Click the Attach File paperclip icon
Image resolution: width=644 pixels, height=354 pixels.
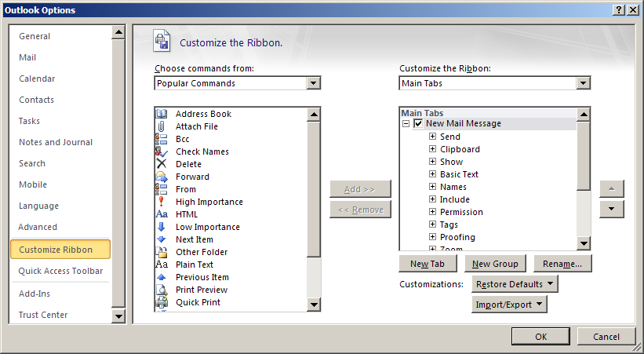[x=162, y=126]
